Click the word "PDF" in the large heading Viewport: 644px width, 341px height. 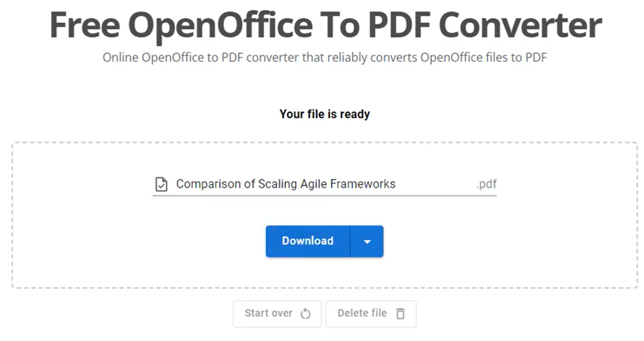399,26
